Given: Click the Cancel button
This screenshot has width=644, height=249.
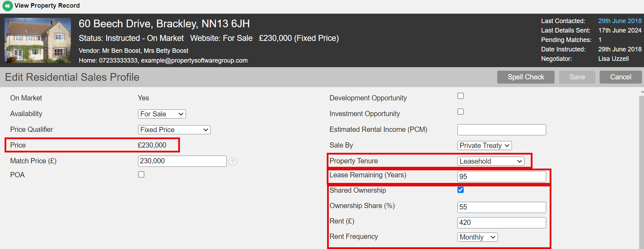Looking at the screenshot, I should 621,77.
